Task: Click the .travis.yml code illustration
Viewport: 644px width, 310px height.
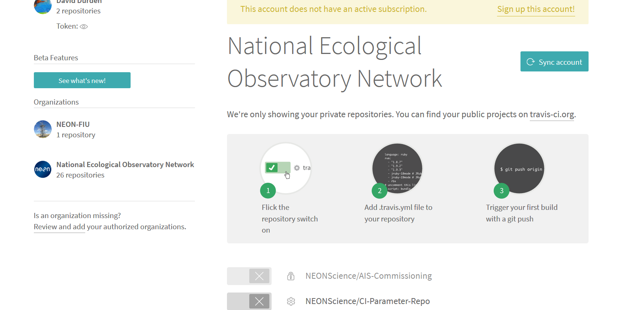Action: click(397, 168)
